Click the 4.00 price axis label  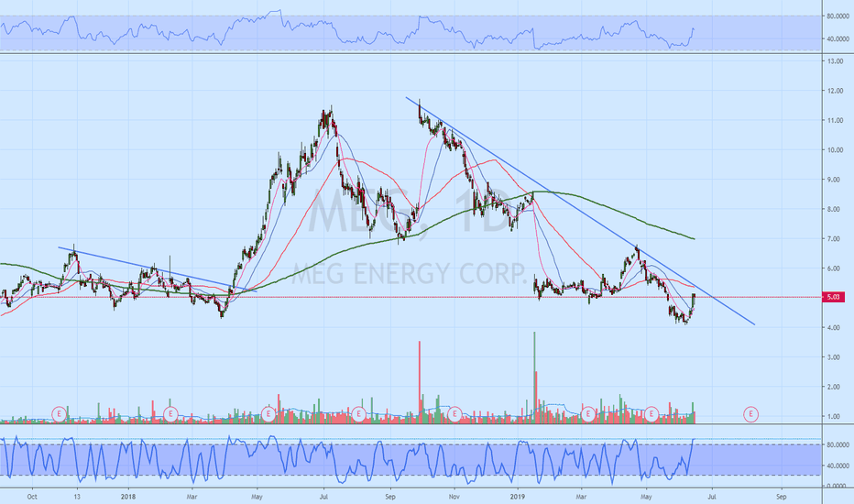pos(836,327)
